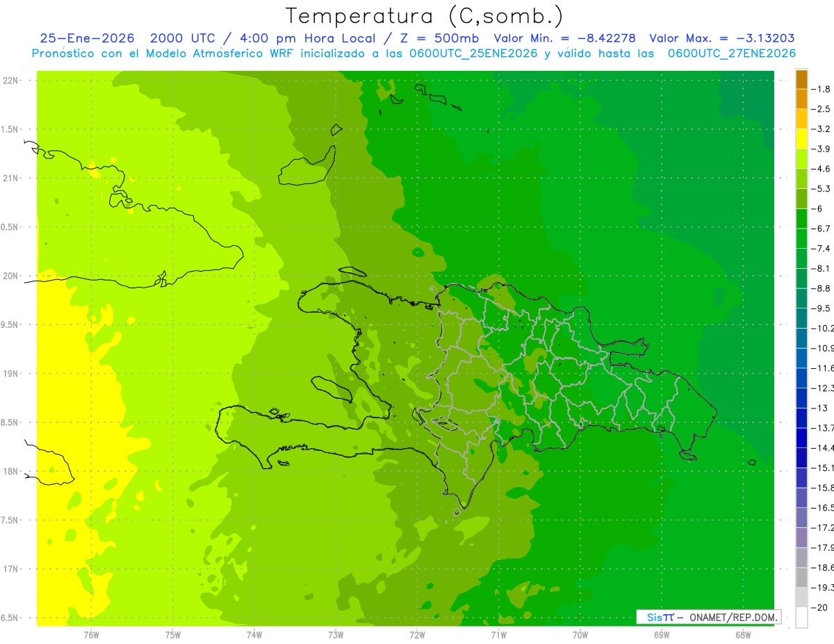Click the "-15.8" colorbar value
Screen dimensions: 834x644
tap(823, 488)
